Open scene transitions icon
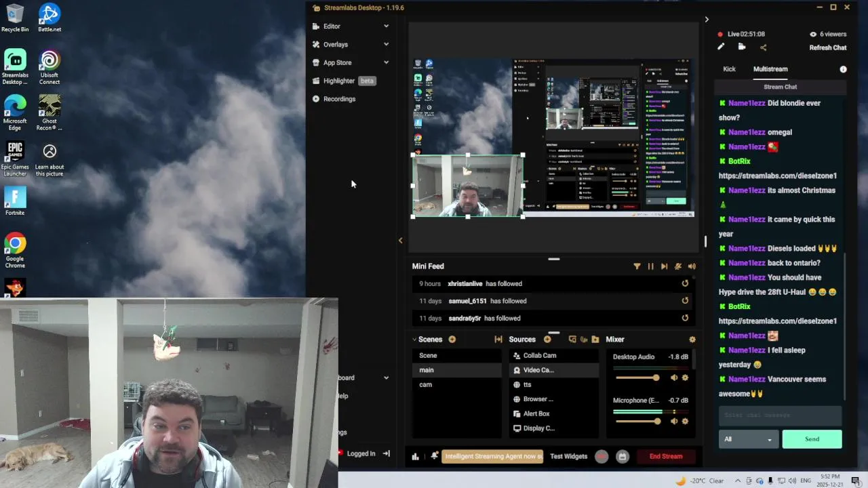This screenshot has height=488, width=868. (498, 340)
